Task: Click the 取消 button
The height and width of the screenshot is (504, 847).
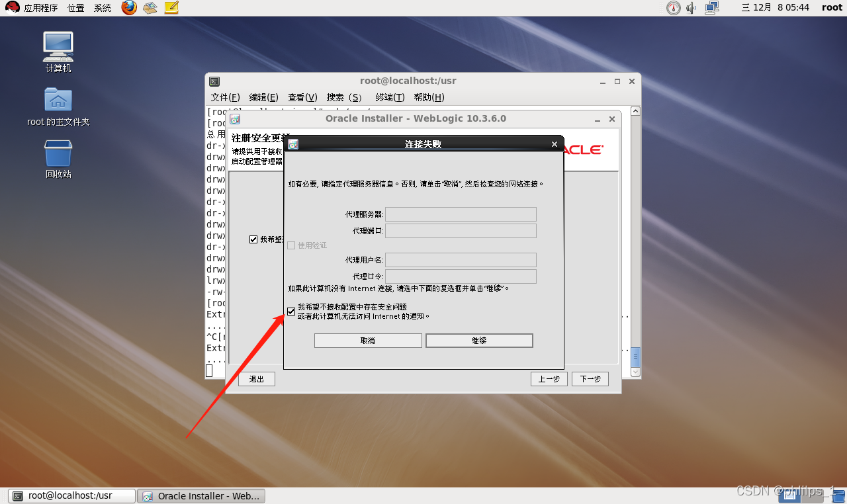Action: [368, 341]
